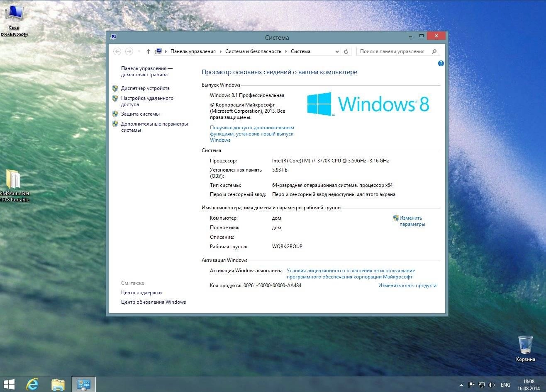Click the Windows Start button
The height and width of the screenshot is (392, 546).
[9, 384]
